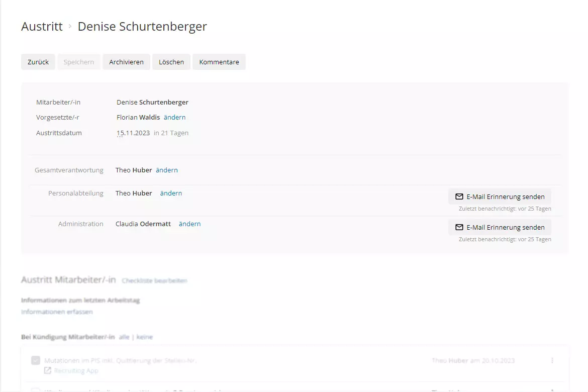
Task: Select keine under Bei Kündigung
Action: point(145,337)
